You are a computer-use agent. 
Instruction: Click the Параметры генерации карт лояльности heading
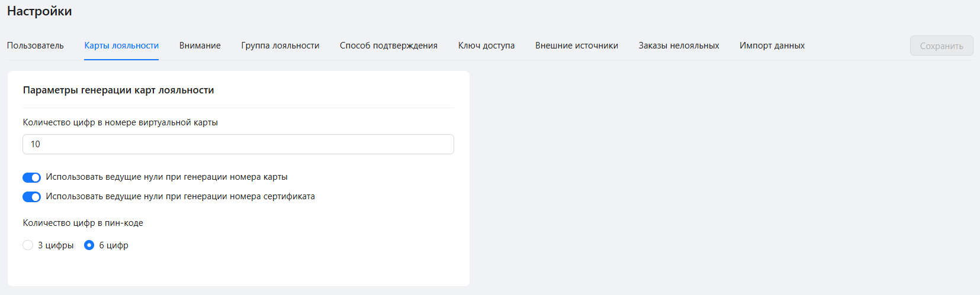pyautogui.click(x=118, y=90)
